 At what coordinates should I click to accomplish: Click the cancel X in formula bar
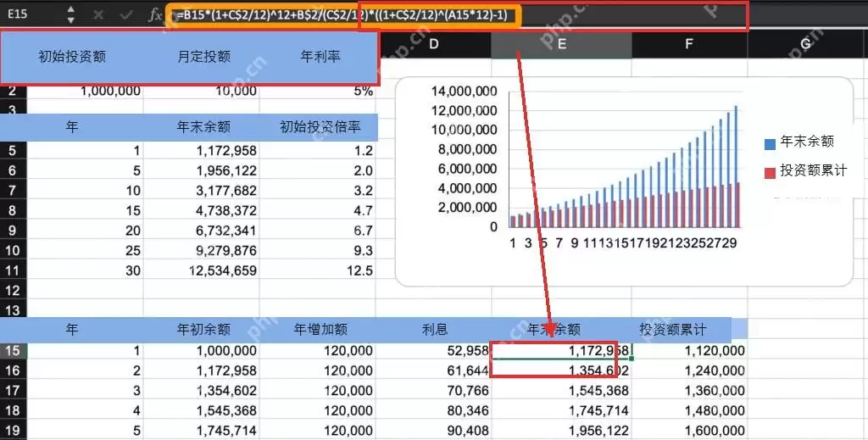(98, 14)
